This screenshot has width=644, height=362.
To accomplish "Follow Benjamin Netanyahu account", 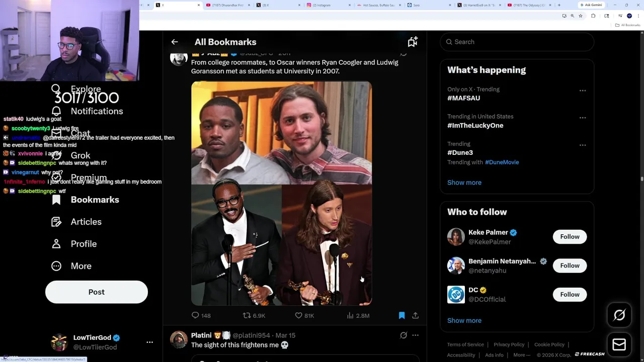I will (570, 265).
